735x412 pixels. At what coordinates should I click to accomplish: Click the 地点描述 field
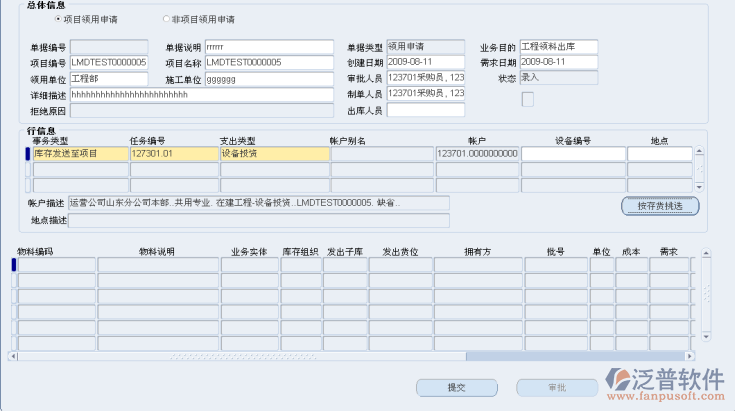click(259, 220)
